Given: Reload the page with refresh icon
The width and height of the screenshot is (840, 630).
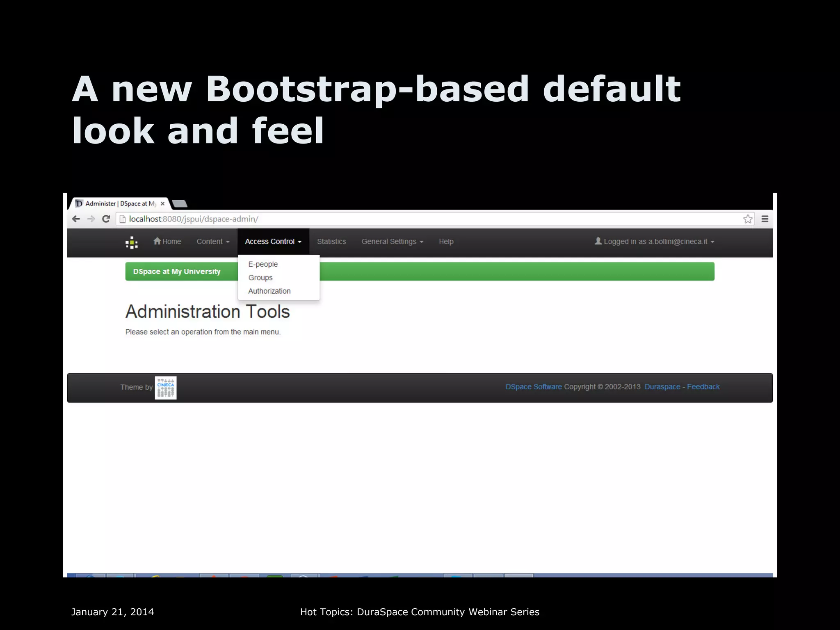Looking at the screenshot, I should tap(106, 219).
